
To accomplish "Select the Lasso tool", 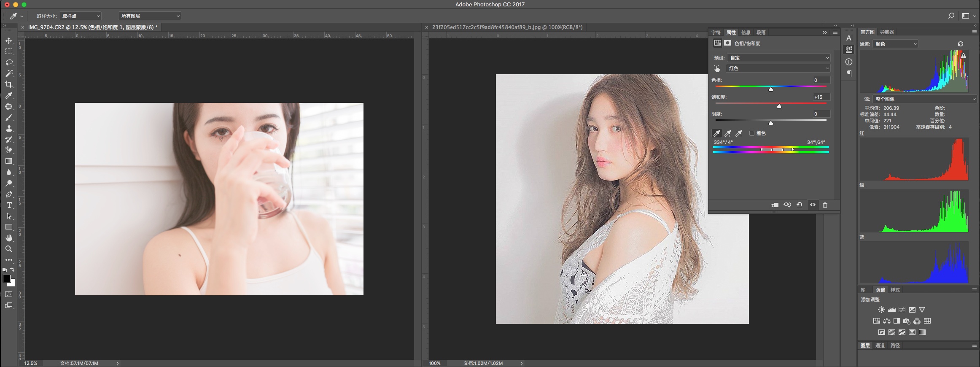I will [x=9, y=62].
